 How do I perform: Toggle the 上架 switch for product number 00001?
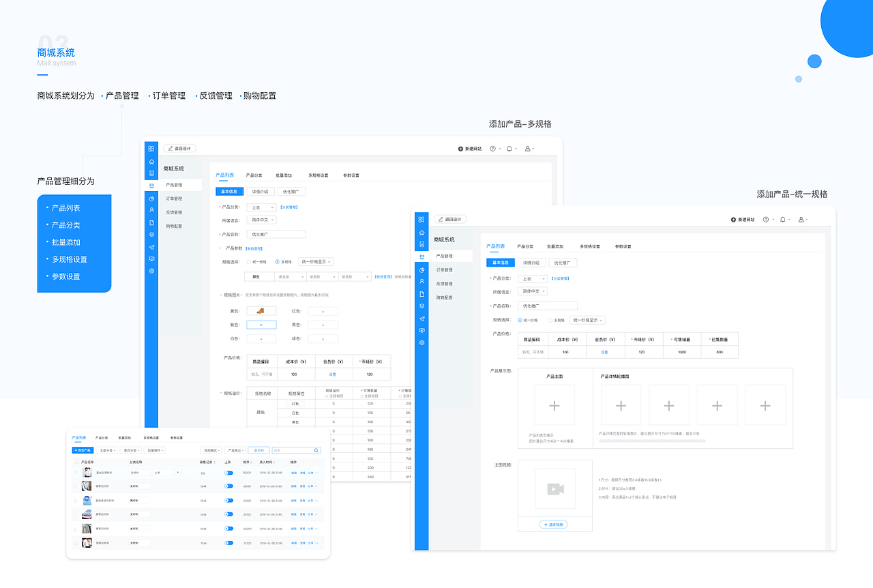[x=228, y=486]
